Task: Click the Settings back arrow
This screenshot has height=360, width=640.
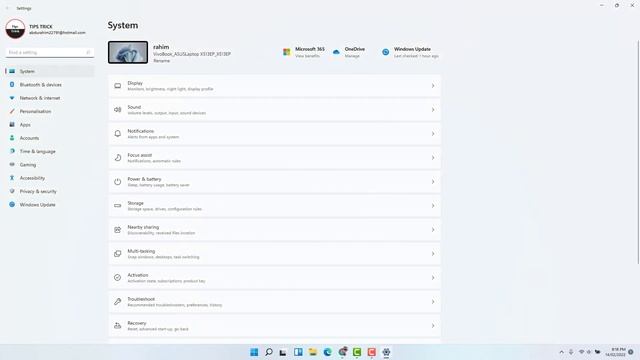Action: [x=7, y=8]
